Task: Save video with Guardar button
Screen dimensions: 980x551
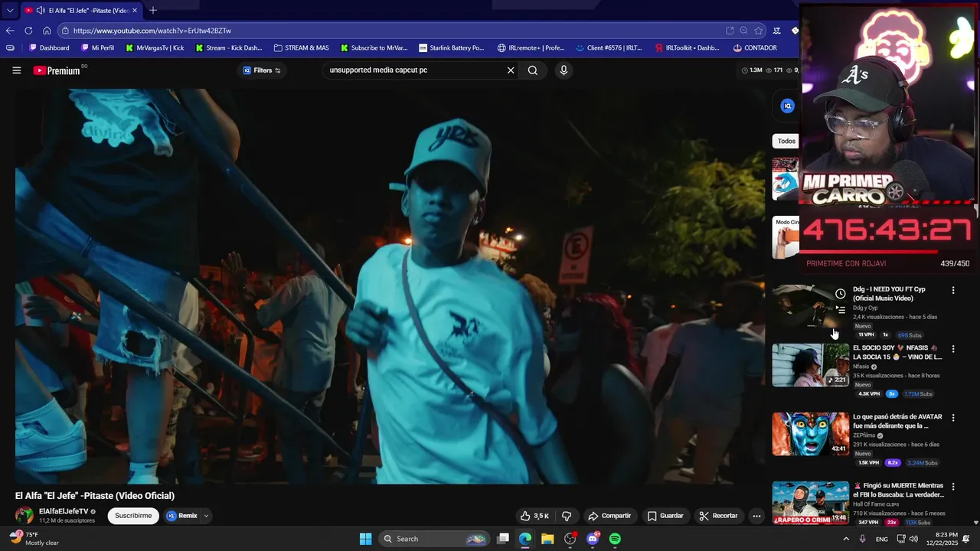Action: [x=665, y=516]
